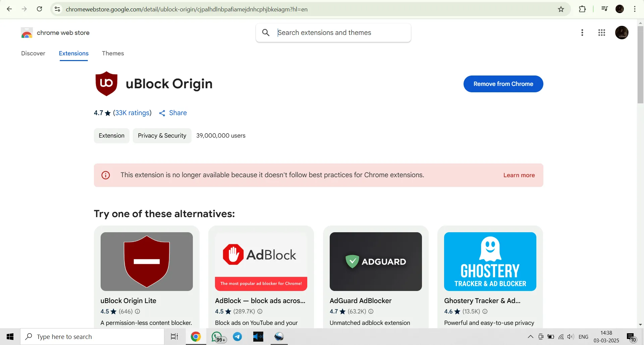Click the Search extensions and themes field
This screenshot has width=644, height=345.
(339, 33)
